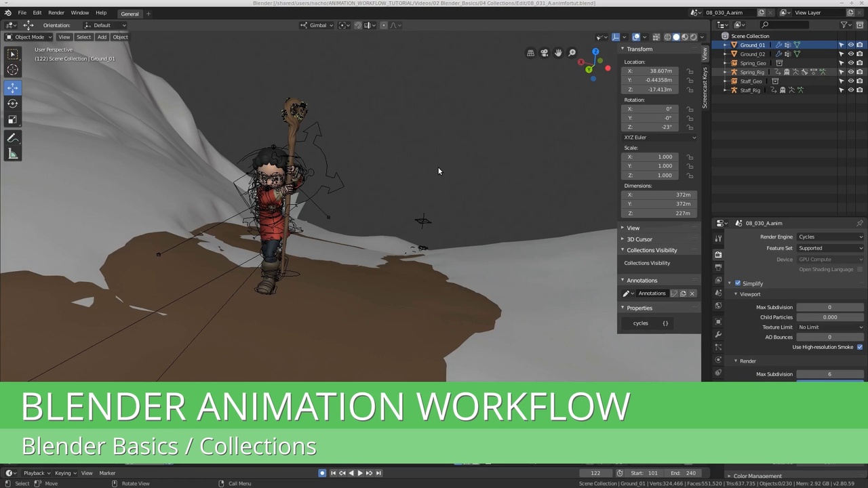Open the Modifiers wrench tab icon
868x488 pixels.
point(718,335)
